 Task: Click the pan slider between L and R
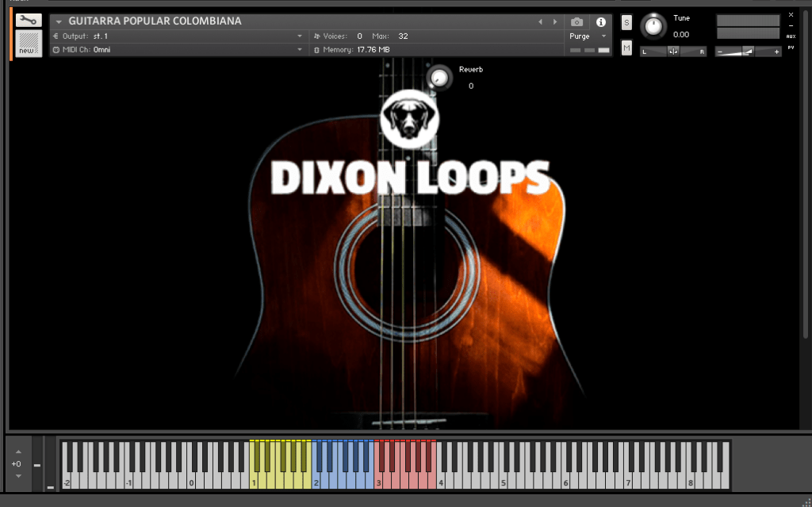pyautogui.click(x=673, y=52)
